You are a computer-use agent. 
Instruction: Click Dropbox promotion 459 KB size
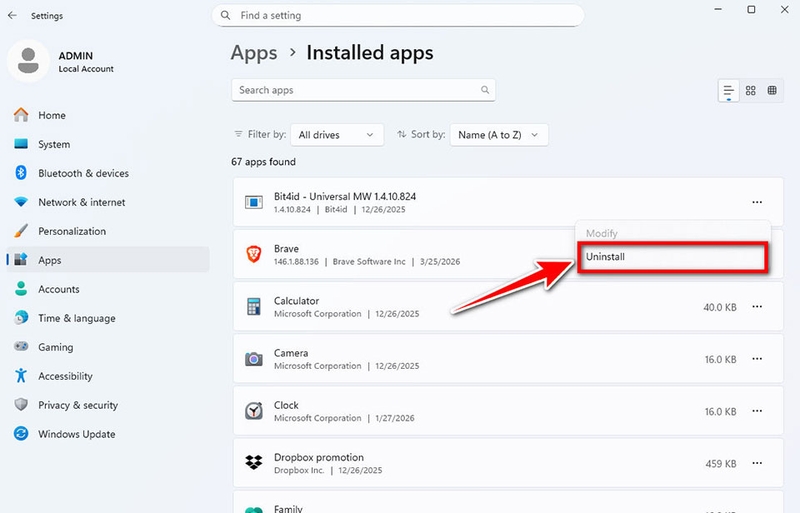click(x=720, y=463)
